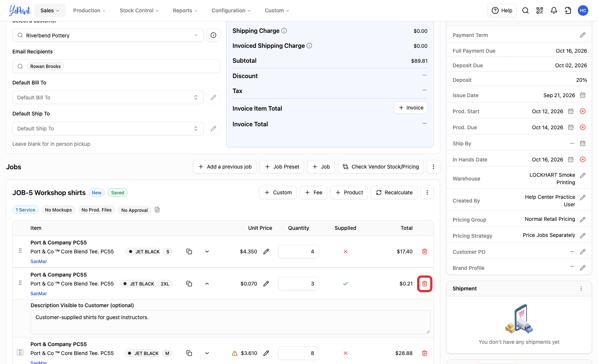Edit Default Bill To with pencil icon
Screen dimensions: 598x364
tap(213, 98)
